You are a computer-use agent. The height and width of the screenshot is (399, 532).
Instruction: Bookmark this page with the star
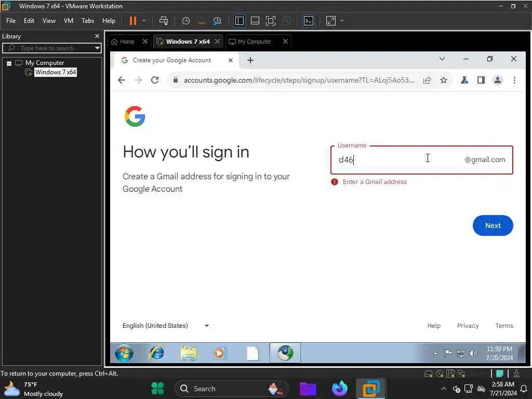[x=444, y=80]
